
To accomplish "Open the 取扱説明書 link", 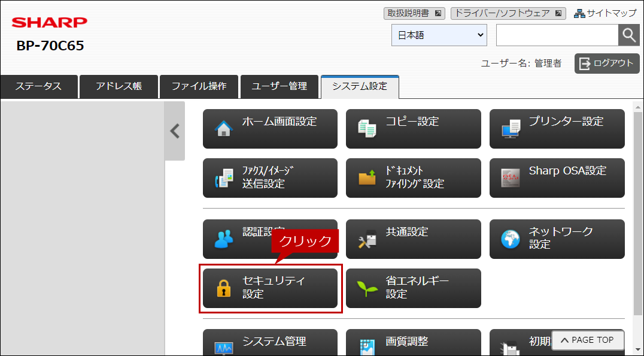I will tap(414, 14).
